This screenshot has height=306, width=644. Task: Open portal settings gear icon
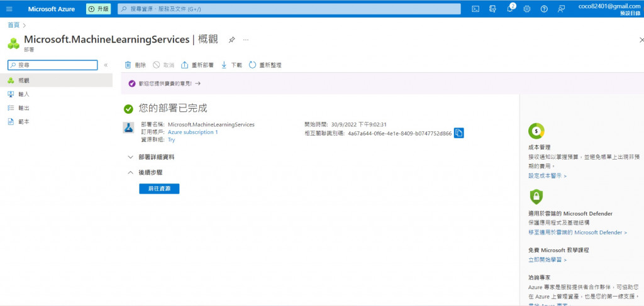(x=527, y=9)
